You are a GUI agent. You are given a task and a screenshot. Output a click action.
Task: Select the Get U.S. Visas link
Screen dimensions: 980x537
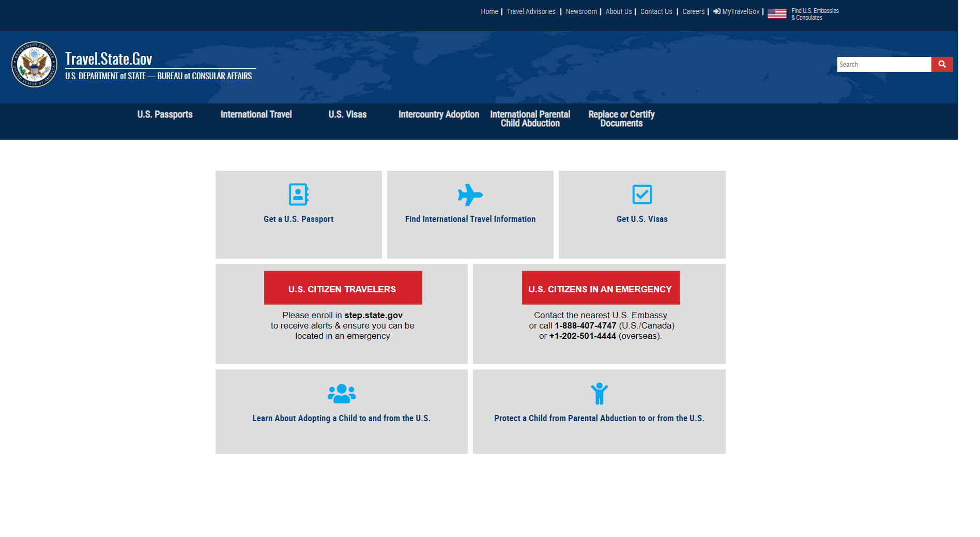642,219
